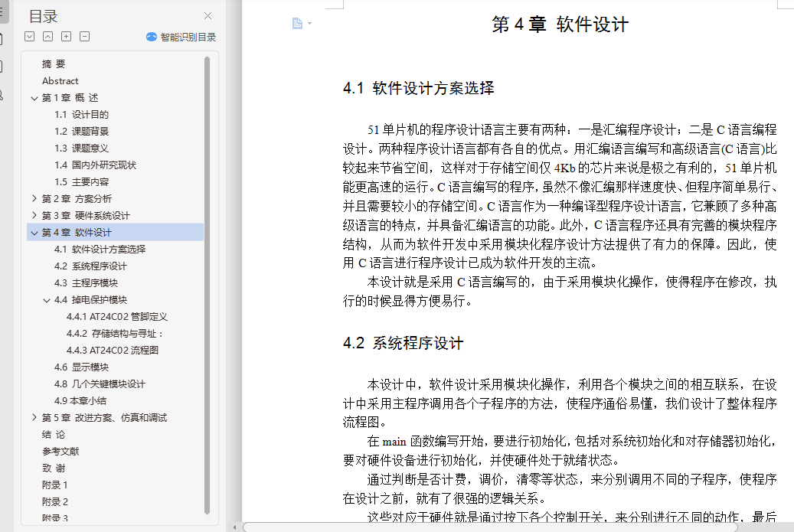Open the dropdown arrow next to the page icon
The image size is (794, 532).
point(309,23)
